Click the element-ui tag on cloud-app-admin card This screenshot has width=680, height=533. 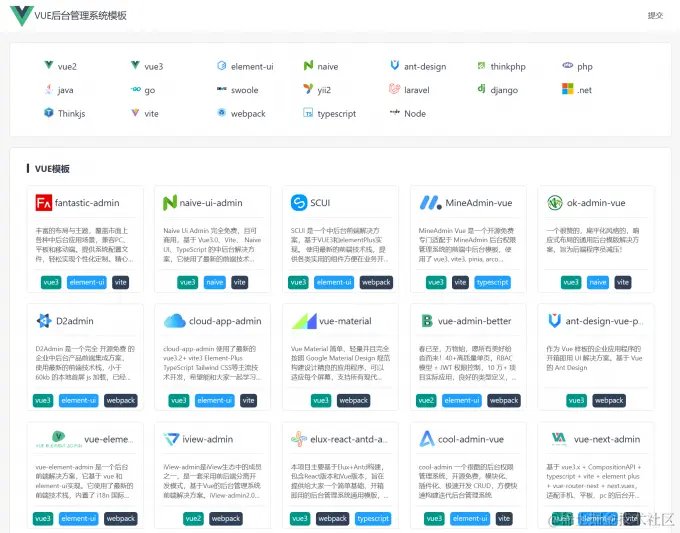point(215,400)
